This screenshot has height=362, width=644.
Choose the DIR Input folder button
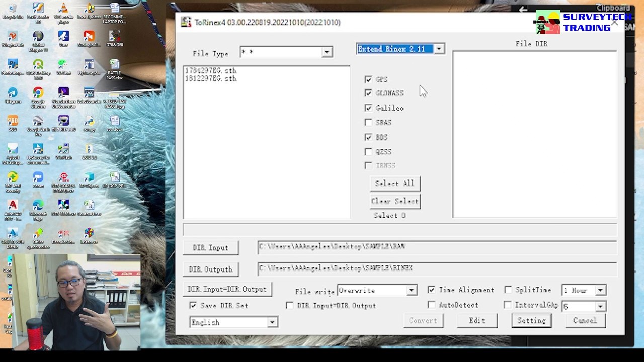tap(210, 248)
